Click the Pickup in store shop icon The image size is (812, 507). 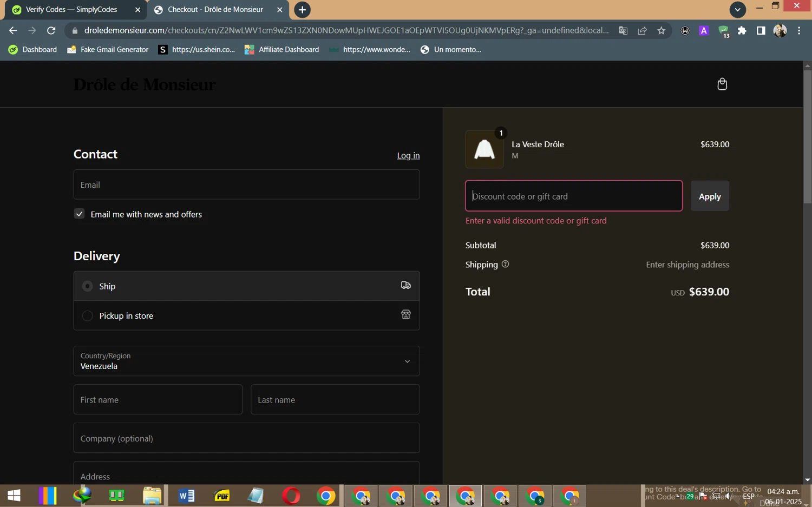pyautogui.click(x=405, y=314)
